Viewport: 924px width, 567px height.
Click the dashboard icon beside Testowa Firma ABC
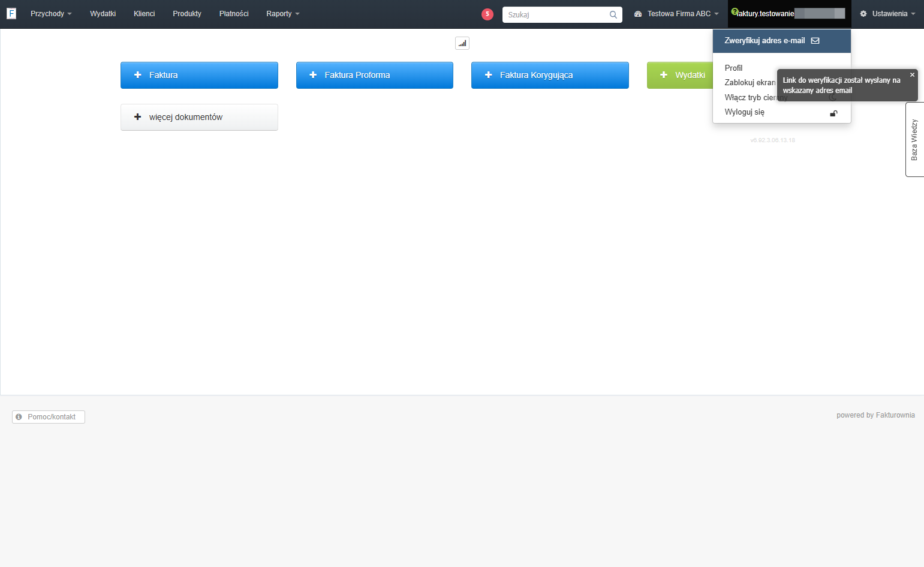coord(638,14)
